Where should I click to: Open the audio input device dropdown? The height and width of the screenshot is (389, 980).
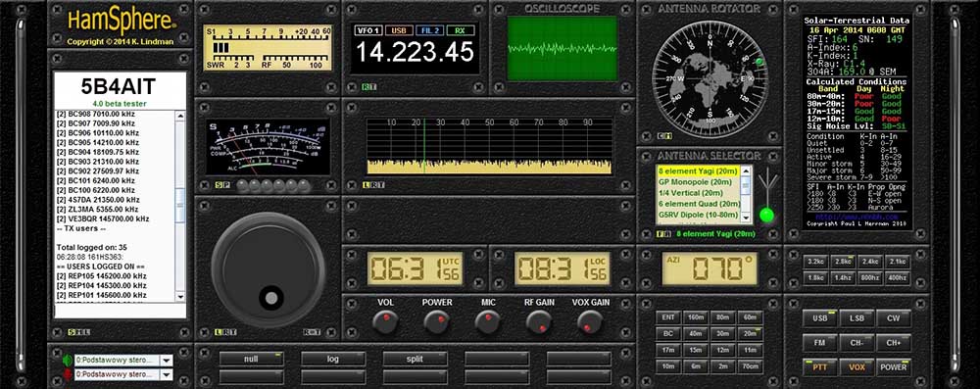click(x=167, y=374)
